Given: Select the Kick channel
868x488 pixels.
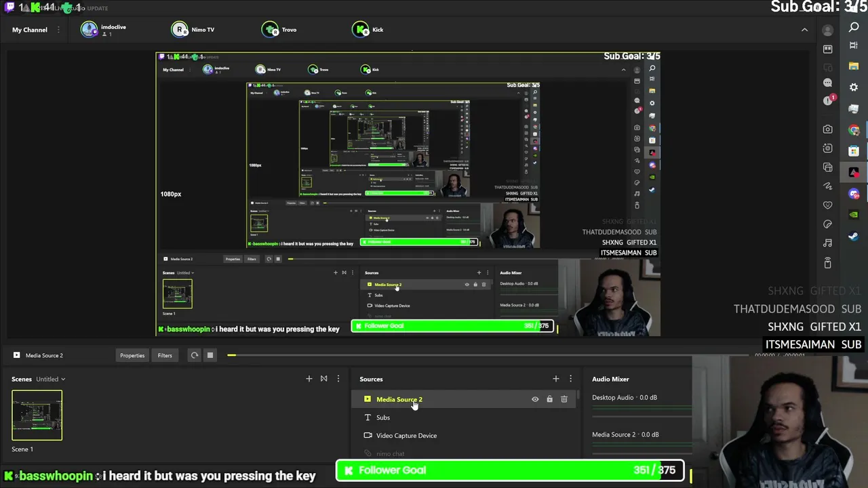Looking at the screenshot, I should [x=368, y=29].
